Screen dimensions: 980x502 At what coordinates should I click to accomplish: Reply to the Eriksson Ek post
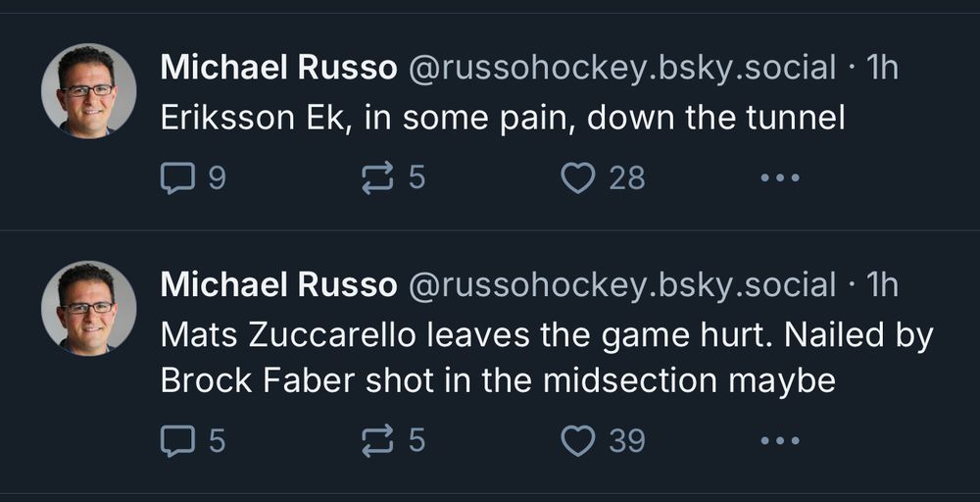[177, 177]
